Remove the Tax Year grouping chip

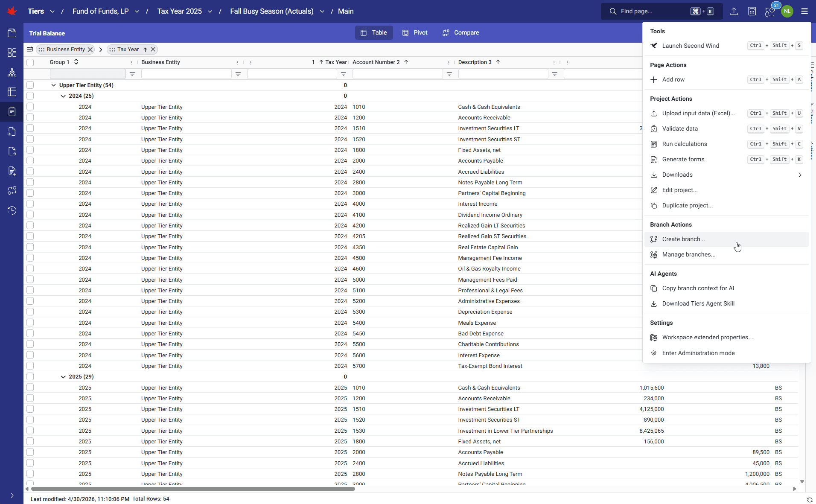click(x=153, y=50)
